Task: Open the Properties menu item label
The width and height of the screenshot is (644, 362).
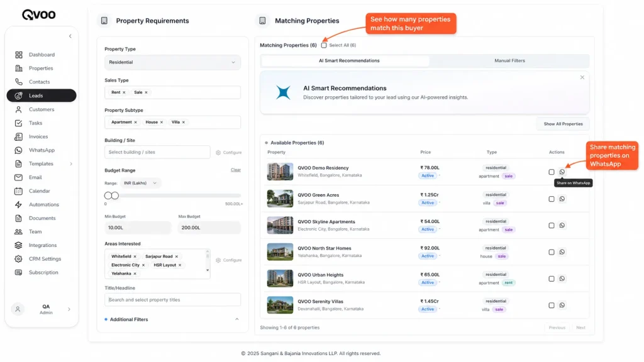Action: 41,68
